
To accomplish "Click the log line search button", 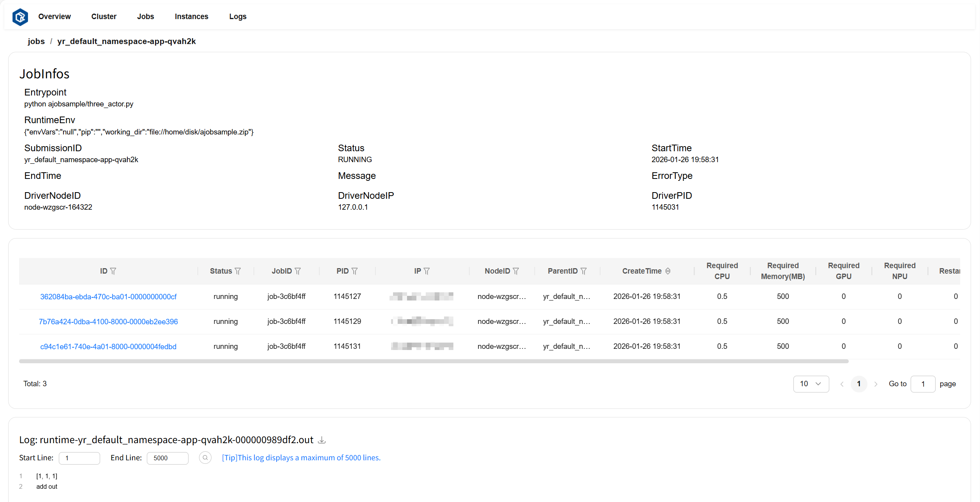I will pos(205,458).
